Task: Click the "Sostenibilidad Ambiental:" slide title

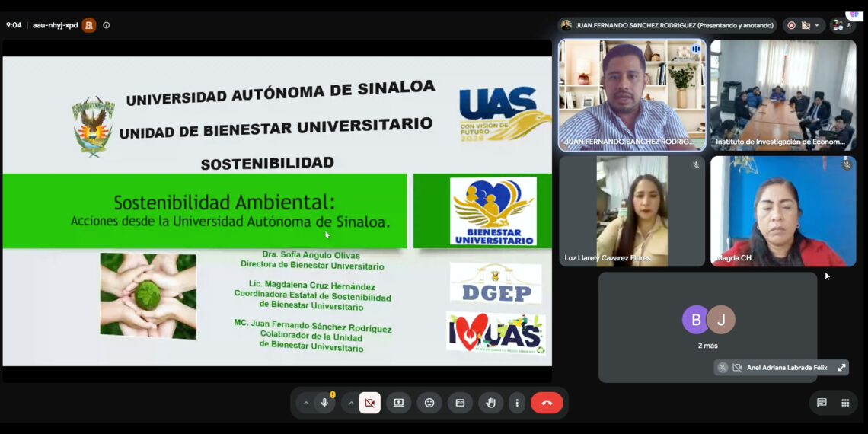Action: (x=224, y=202)
